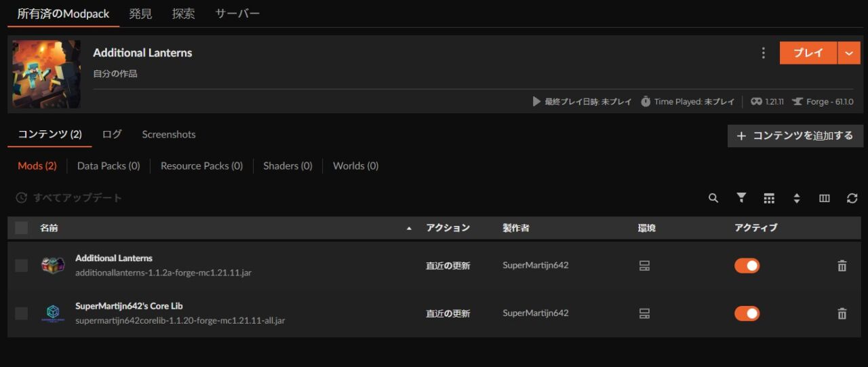Go to the サーバー tab
The image size is (868, 367).
tap(237, 14)
